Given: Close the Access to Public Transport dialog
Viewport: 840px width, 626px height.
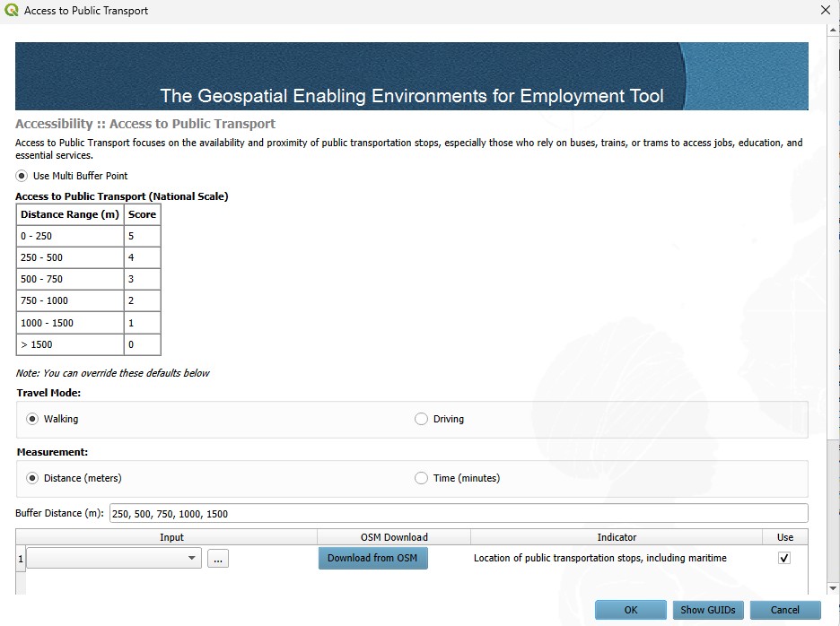Looking at the screenshot, I should coord(826,10).
